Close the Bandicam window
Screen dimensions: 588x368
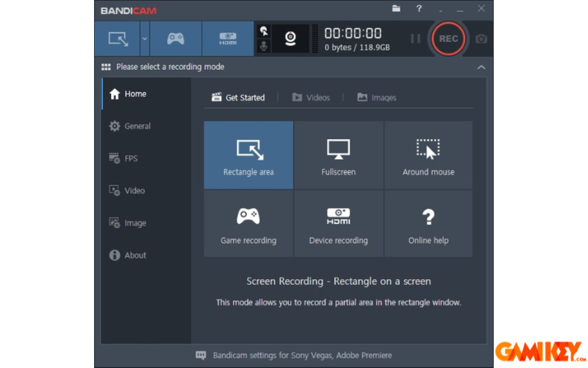[x=481, y=8]
